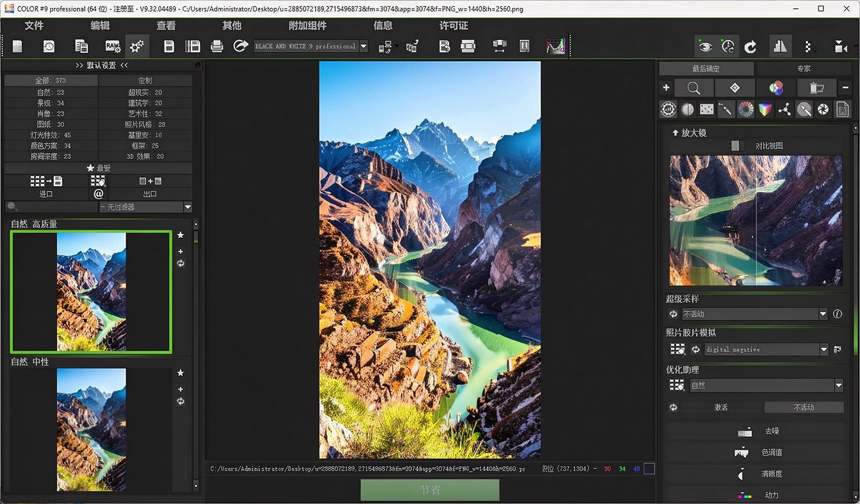Toggle the eye preview icon in top toolbar

pos(705,46)
